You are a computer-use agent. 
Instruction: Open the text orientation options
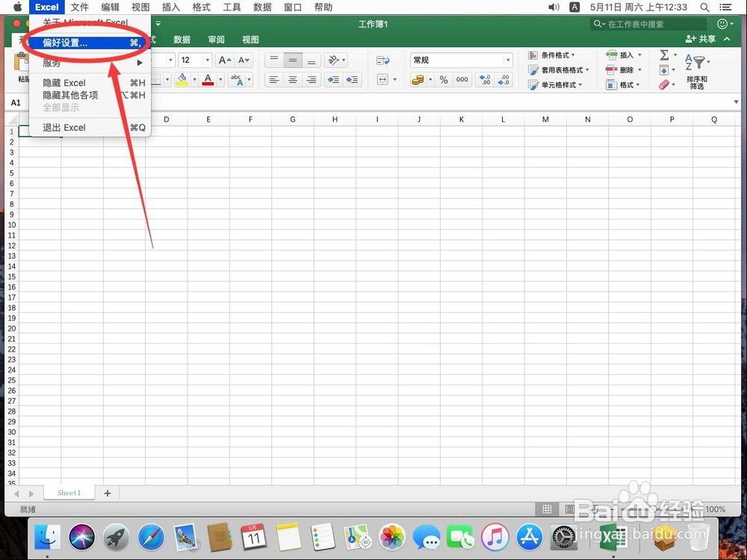(336, 60)
